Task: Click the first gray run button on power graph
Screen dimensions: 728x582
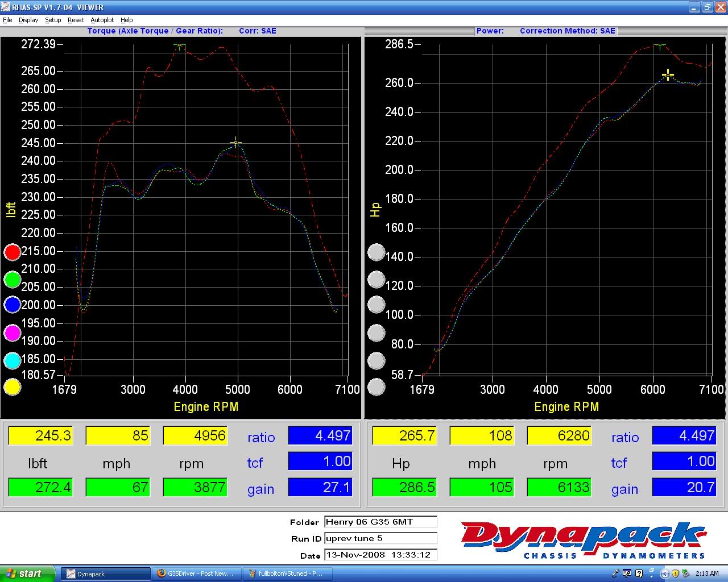Action: (377, 252)
